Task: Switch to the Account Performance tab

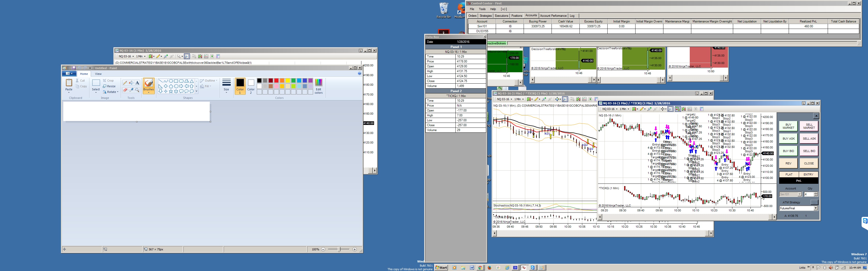Action: (x=553, y=16)
